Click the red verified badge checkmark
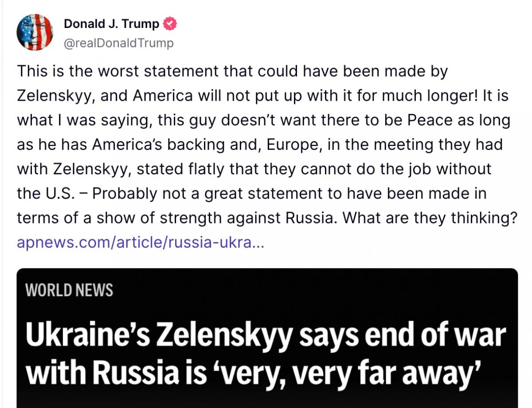 pos(170,24)
